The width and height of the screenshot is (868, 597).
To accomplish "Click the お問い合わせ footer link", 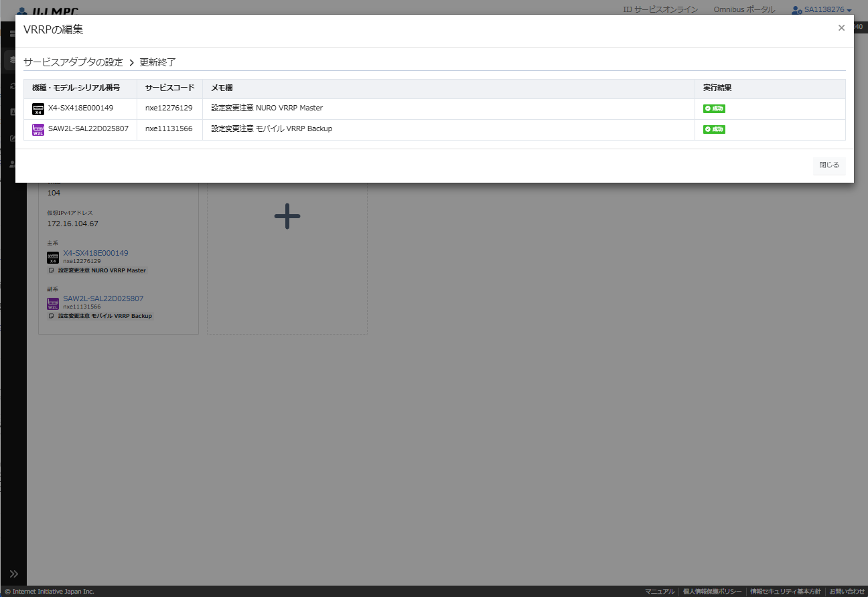I will point(847,592).
